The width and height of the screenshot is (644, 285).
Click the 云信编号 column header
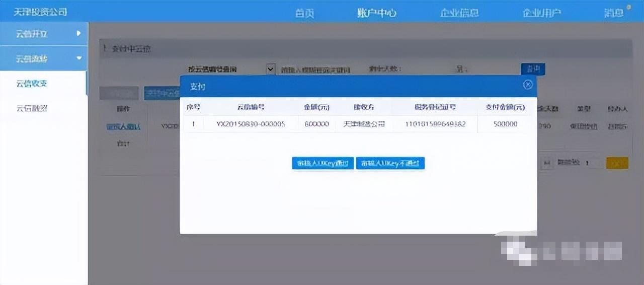pos(251,107)
